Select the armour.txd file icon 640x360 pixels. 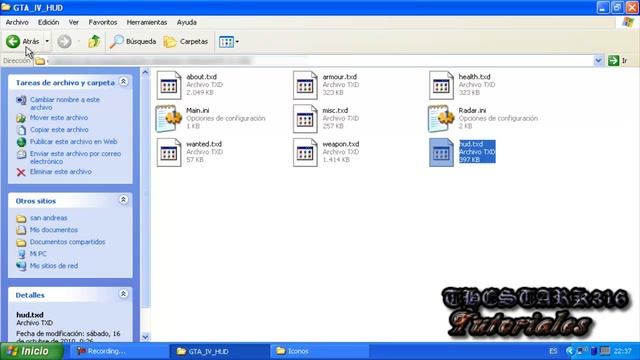tap(305, 85)
